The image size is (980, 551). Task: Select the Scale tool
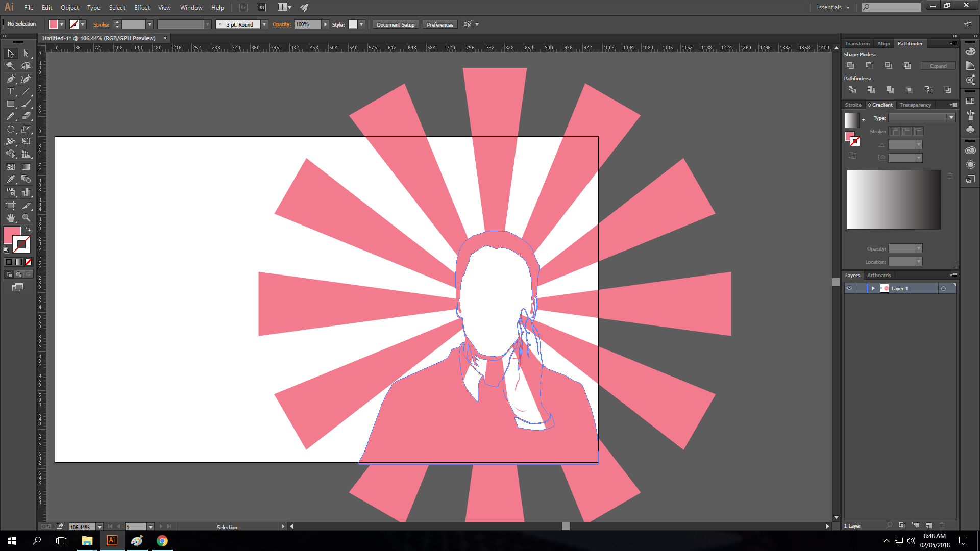click(26, 129)
